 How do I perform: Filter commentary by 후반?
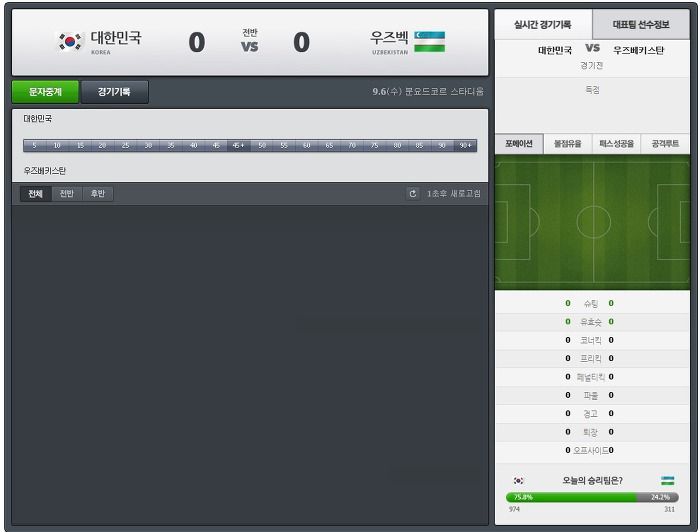[98, 194]
